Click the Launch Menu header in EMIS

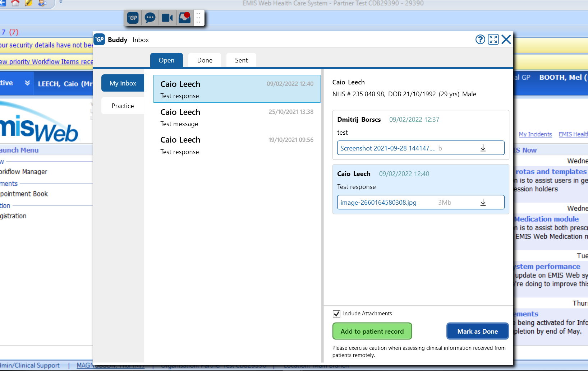click(x=19, y=150)
